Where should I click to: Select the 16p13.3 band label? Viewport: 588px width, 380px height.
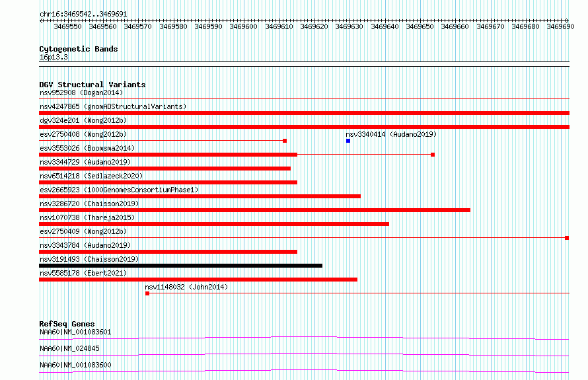pos(54,57)
